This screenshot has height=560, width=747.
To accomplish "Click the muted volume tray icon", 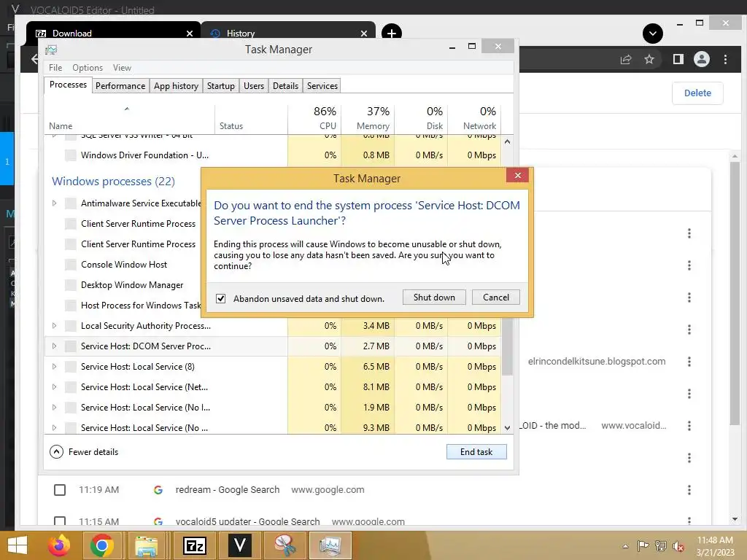I will (678, 546).
